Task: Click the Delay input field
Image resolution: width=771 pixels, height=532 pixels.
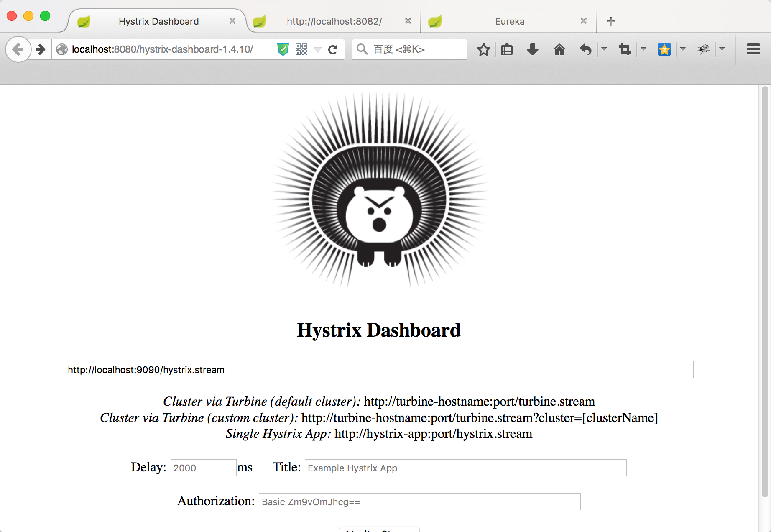Action: (203, 468)
